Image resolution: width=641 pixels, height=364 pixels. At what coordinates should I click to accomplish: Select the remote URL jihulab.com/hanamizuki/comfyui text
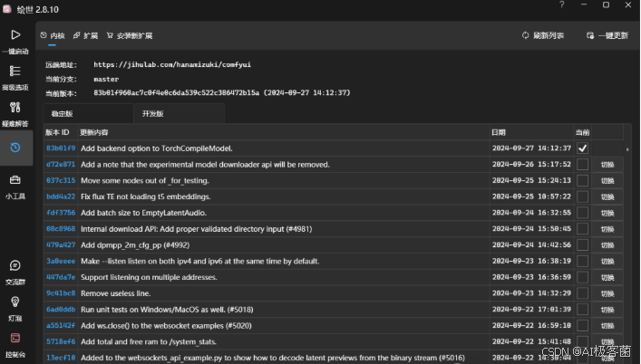pos(172,64)
